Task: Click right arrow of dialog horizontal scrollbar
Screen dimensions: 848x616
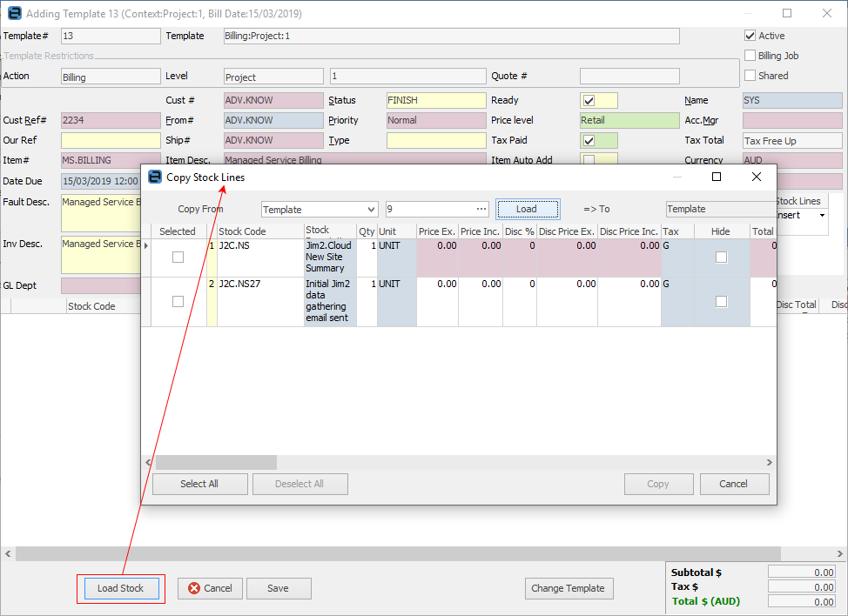Action: click(769, 463)
